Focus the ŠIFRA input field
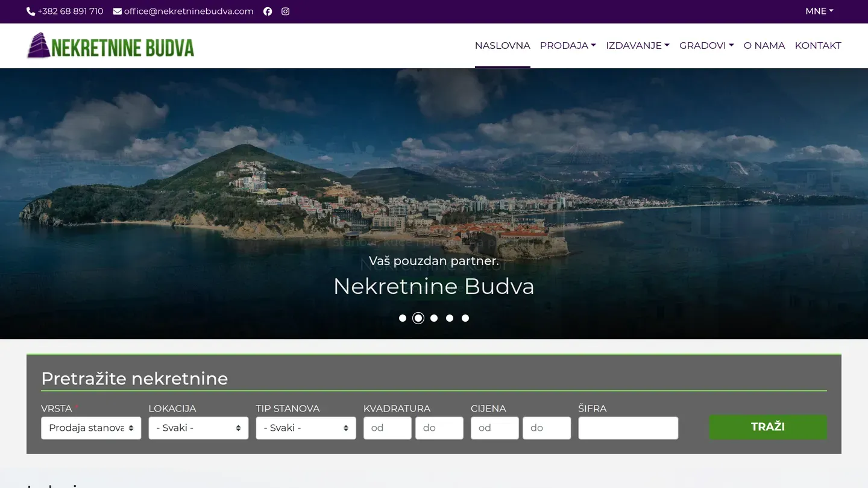The image size is (868, 488). coord(628,428)
